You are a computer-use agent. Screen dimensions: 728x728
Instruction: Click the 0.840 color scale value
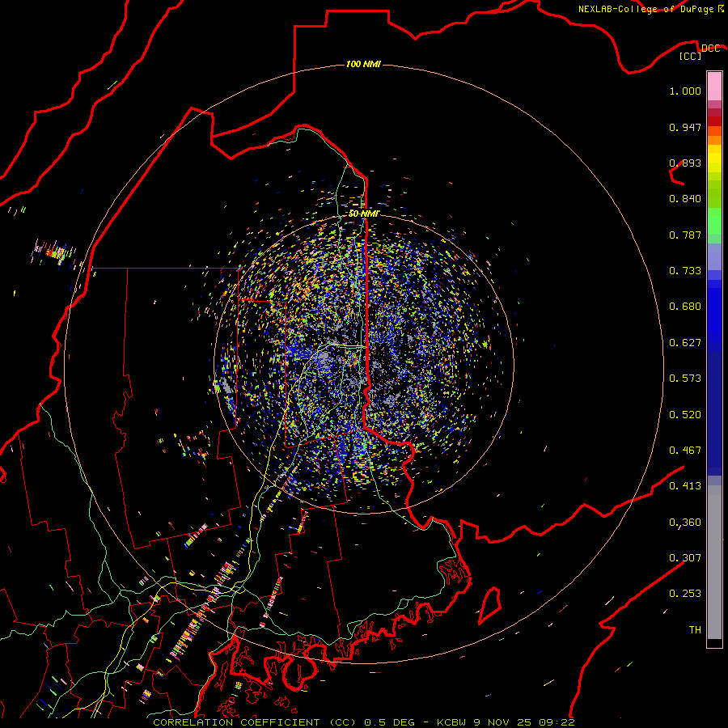point(685,199)
